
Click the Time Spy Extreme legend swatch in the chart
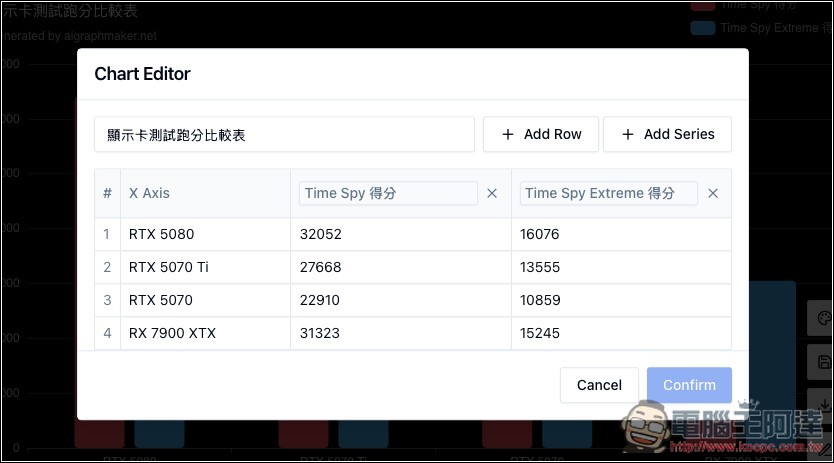(703, 28)
